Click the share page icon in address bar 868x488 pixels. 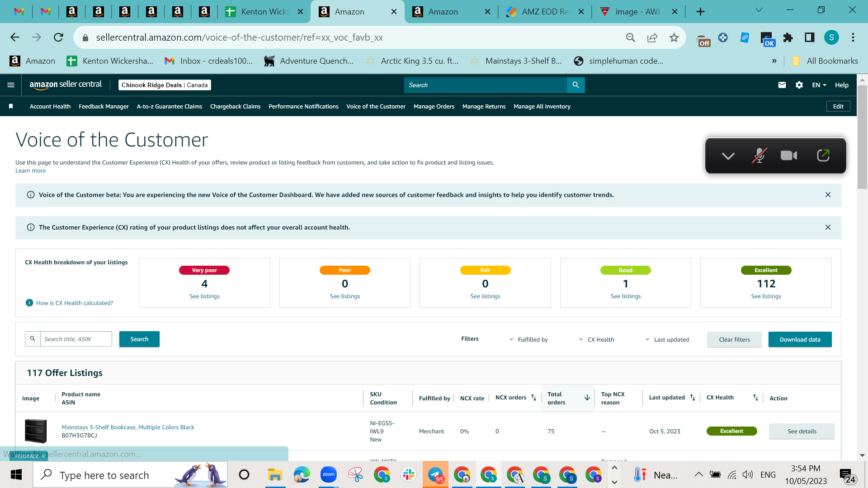click(x=652, y=38)
